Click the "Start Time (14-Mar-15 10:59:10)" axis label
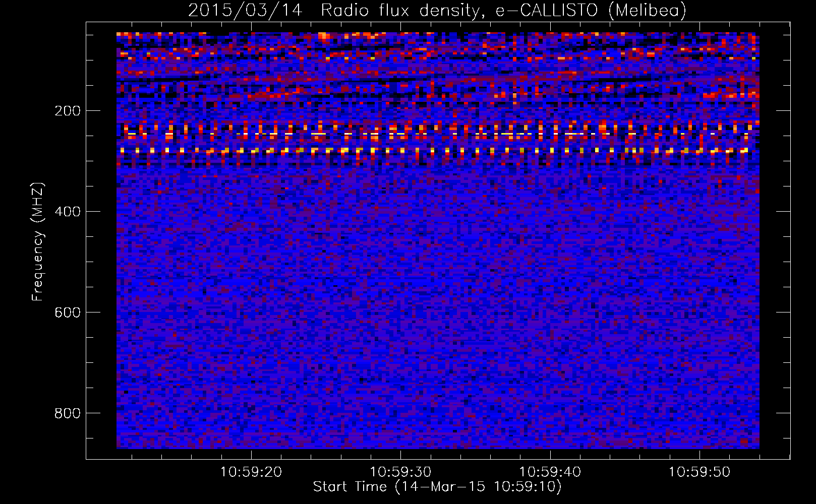The height and width of the screenshot is (504, 816). tap(437, 487)
